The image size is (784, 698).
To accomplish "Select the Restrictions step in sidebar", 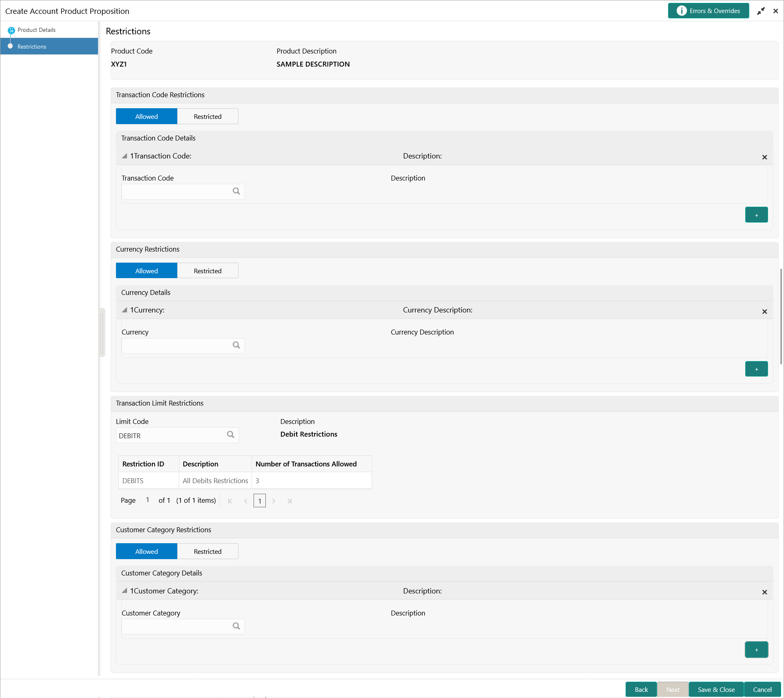I will [x=32, y=47].
